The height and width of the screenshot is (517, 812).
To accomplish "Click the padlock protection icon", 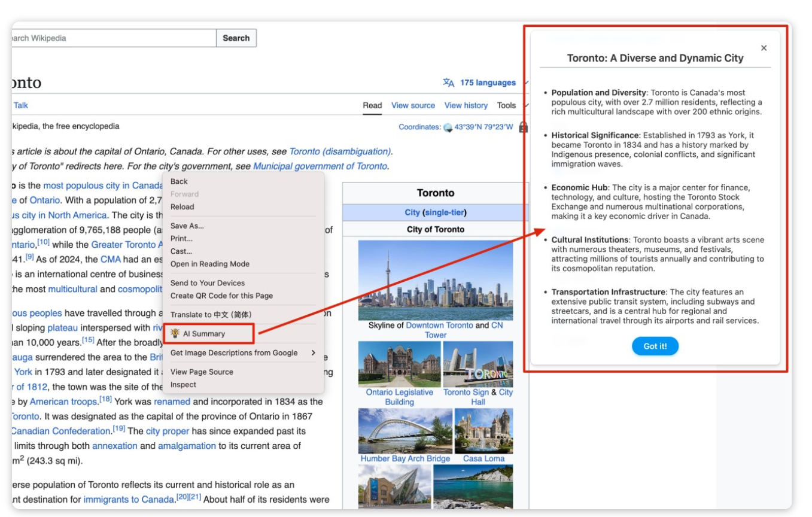I will [523, 127].
